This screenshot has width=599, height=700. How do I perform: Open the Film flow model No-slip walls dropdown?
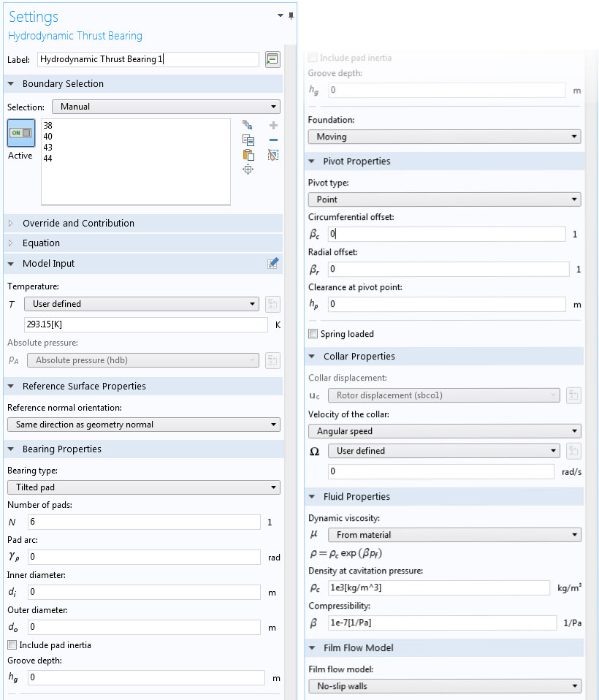pos(444,686)
